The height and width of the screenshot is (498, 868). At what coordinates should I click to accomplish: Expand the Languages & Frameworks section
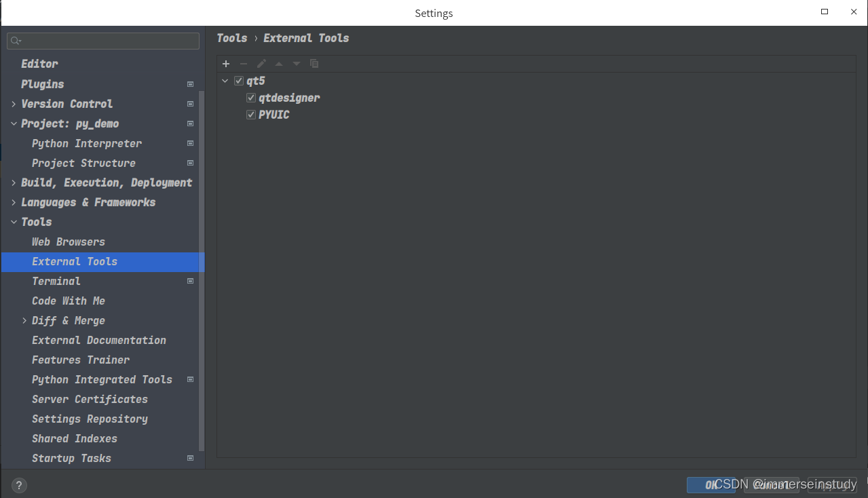point(14,202)
